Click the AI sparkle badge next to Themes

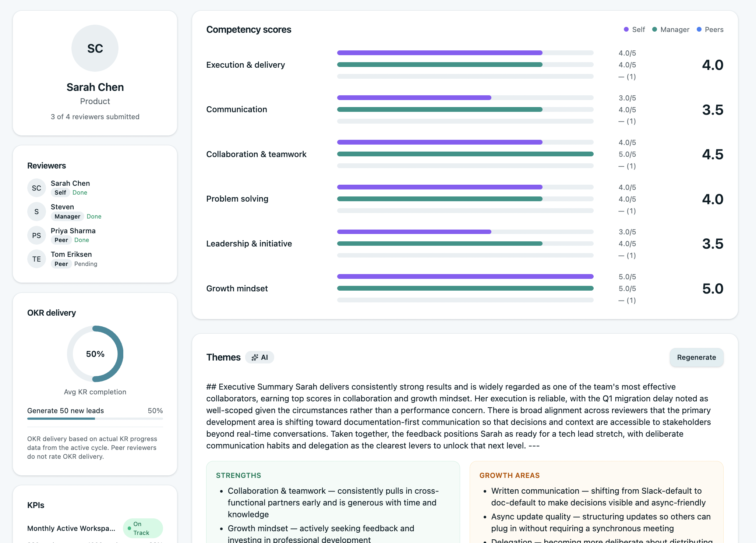pyautogui.click(x=259, y=357)
